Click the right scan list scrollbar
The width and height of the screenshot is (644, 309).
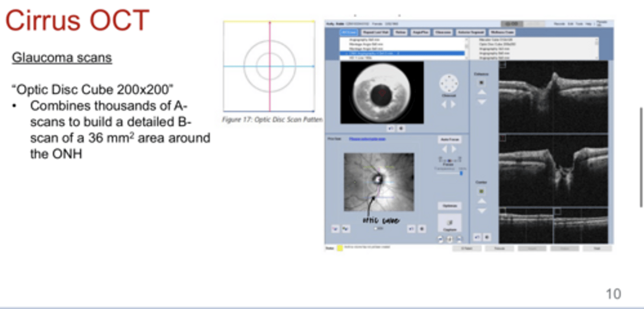pyautogui.click(x=597, y=48)
